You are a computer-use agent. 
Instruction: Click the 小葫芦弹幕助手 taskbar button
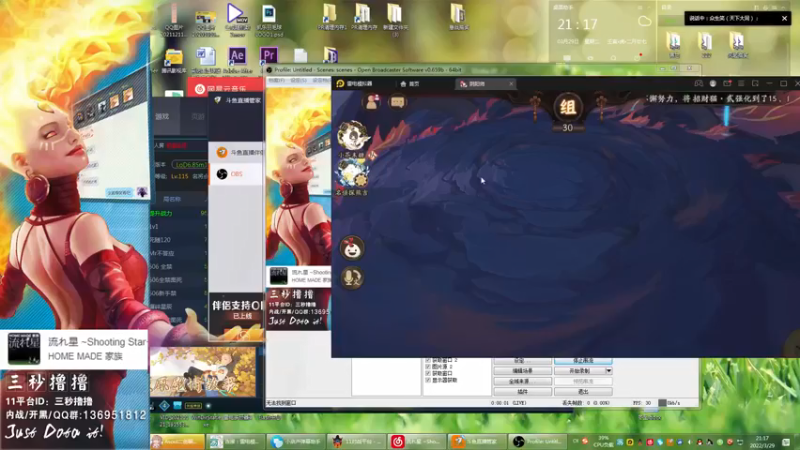(296, 441)
